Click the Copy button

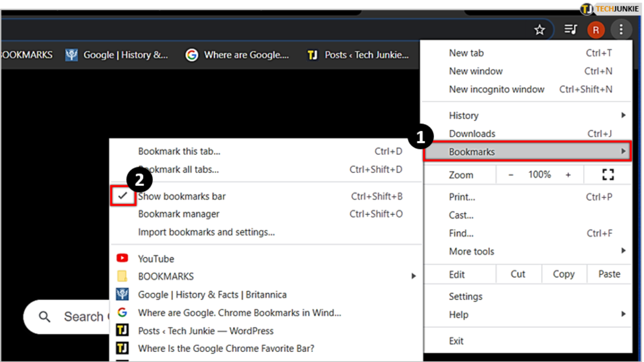pos(563,274)
